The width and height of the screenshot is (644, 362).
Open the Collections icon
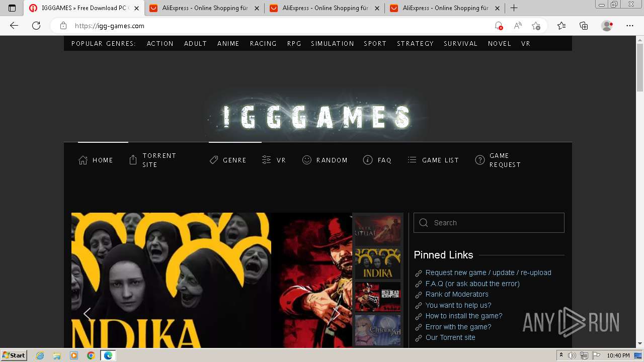point(584,26)
